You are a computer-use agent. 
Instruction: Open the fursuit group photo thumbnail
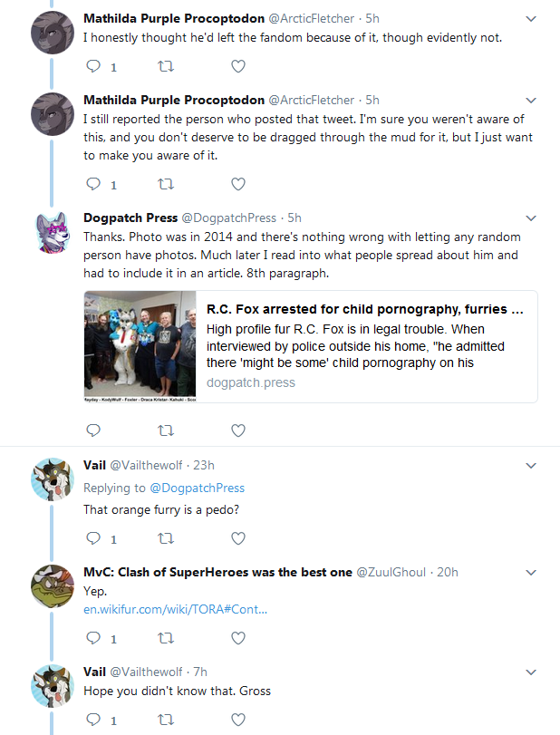pyautogui.click(x=140, y=346)
